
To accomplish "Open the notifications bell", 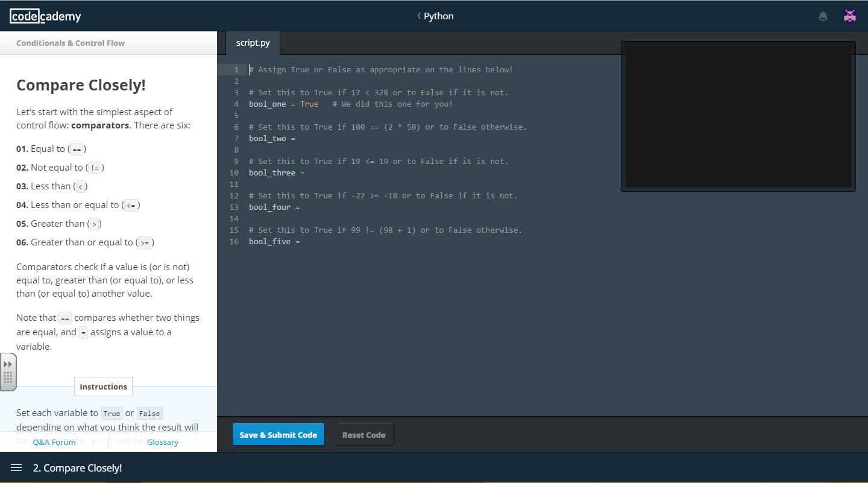I will (x=823, y=16).
